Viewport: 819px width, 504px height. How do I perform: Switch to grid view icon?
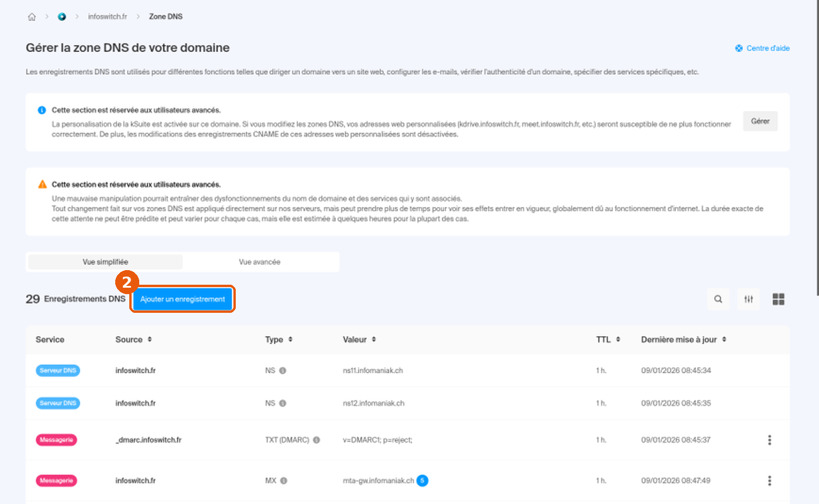pos(778,299)
